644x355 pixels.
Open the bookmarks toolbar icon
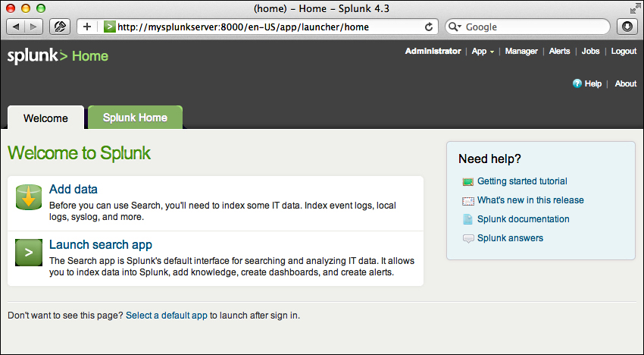pyautogui.click(x=60, y=27)
